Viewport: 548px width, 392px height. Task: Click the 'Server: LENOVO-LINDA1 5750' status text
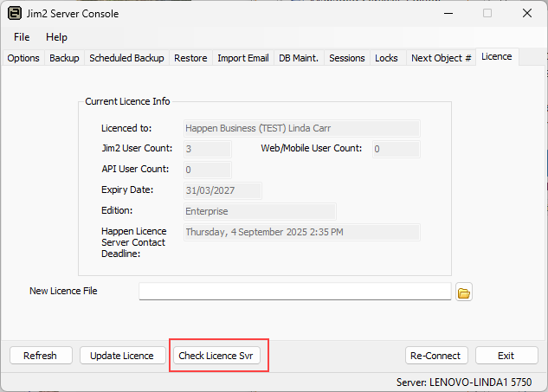[464, 382]
